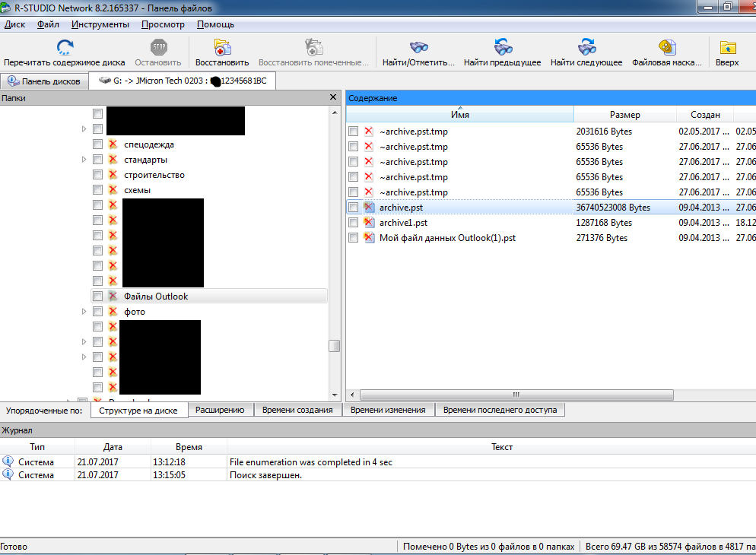Check the схемы folder checkbox
This screenshot has height=555, width=756.
98,190
